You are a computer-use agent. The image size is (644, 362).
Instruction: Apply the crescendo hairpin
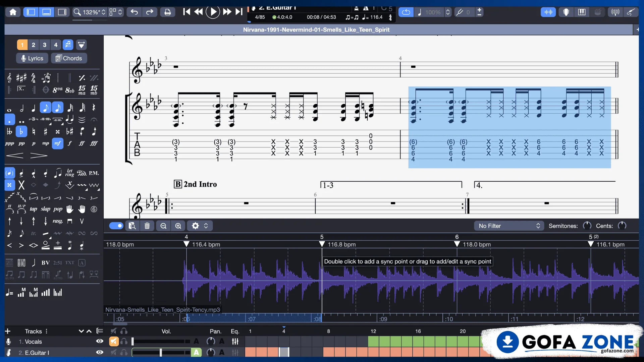tap(15, 155)
